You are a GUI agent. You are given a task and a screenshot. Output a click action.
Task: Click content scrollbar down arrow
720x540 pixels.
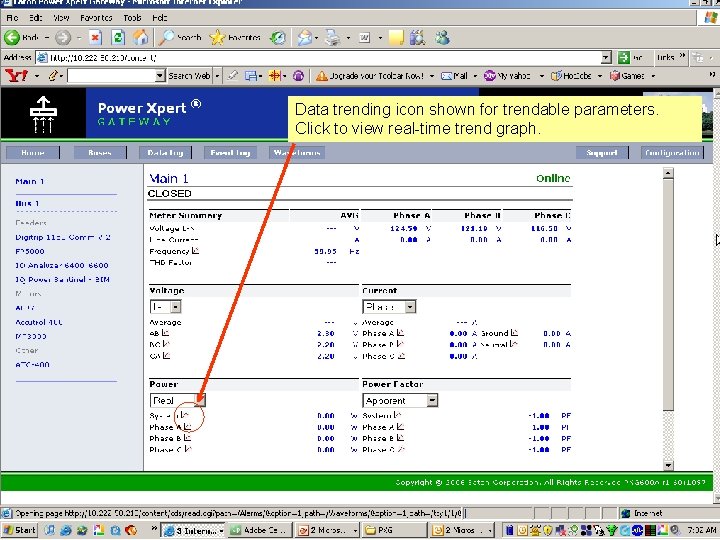[x=668, y=465]
